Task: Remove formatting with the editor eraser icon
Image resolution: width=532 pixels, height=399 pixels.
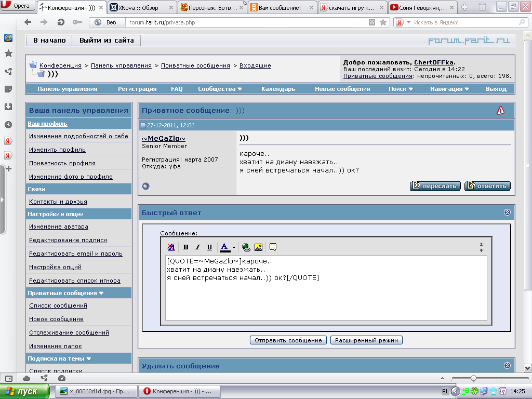Action: 171,247
